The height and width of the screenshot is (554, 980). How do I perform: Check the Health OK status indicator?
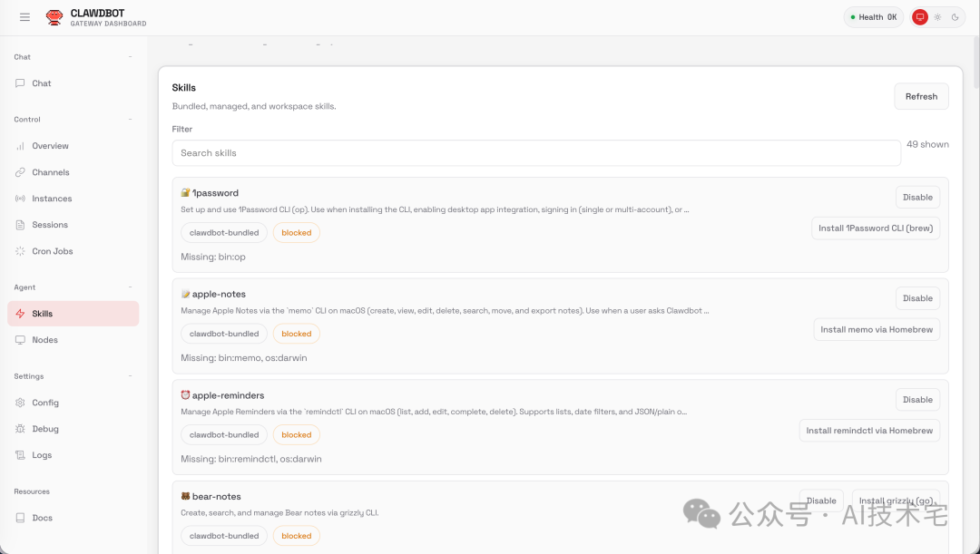pos(874,17)
